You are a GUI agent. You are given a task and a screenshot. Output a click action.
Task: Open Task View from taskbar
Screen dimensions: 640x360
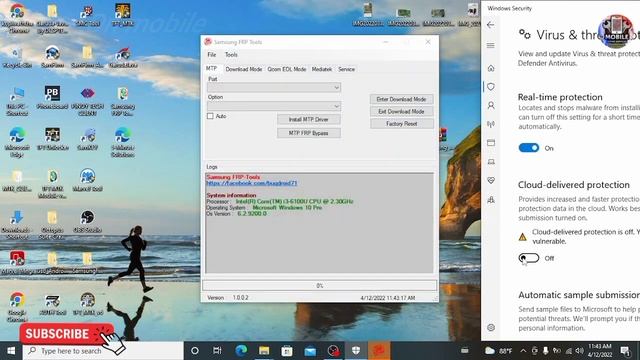click(217, 351)
